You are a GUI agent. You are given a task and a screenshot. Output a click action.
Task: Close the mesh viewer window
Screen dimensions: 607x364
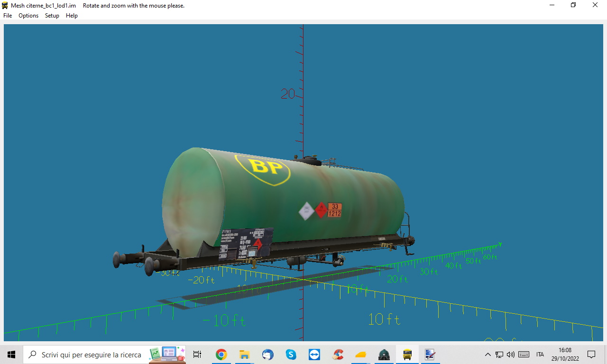coord(595,5)
